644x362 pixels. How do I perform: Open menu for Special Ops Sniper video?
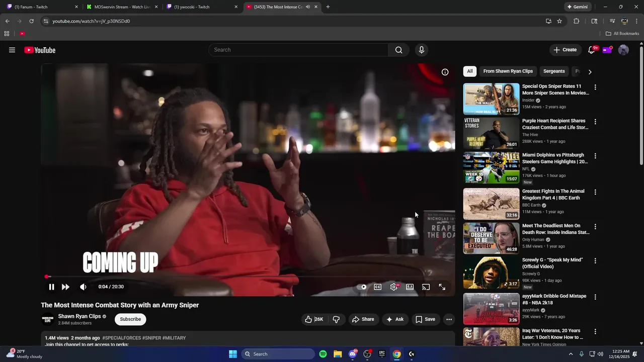point(595,87)
